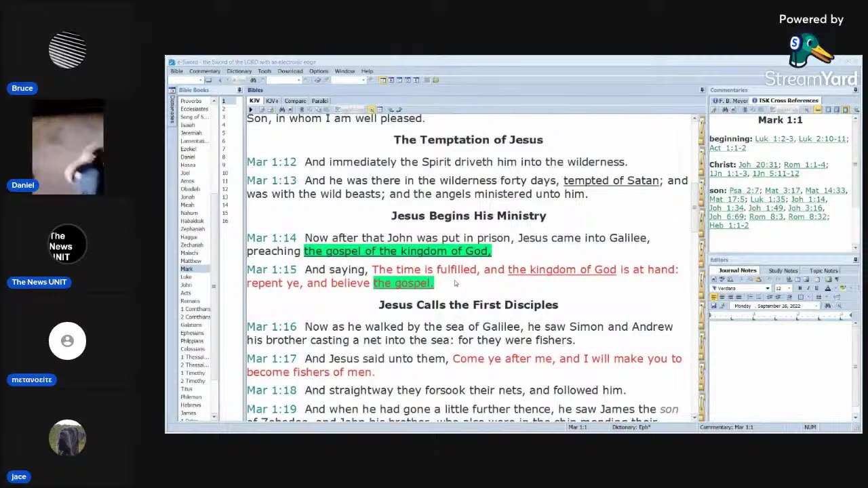Click the jace participant avatar
This screenshot has height=488, width=868.
[67, 439]
